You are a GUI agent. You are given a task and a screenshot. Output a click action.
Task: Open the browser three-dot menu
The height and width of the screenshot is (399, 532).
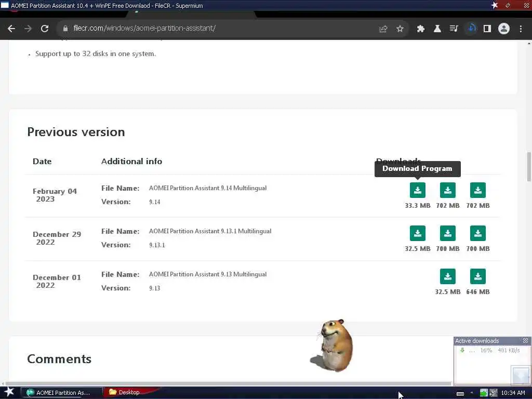(521, 29)
